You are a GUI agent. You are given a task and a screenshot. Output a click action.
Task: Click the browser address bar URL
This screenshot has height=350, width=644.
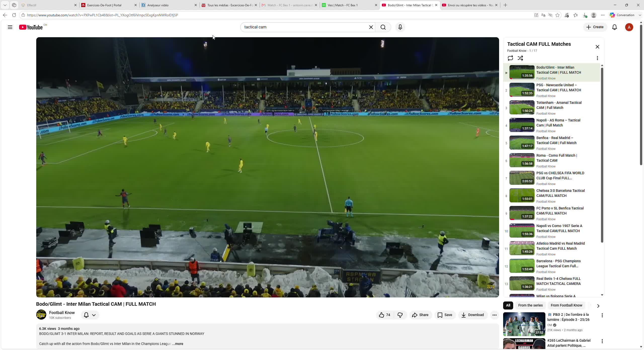[102, 15]
